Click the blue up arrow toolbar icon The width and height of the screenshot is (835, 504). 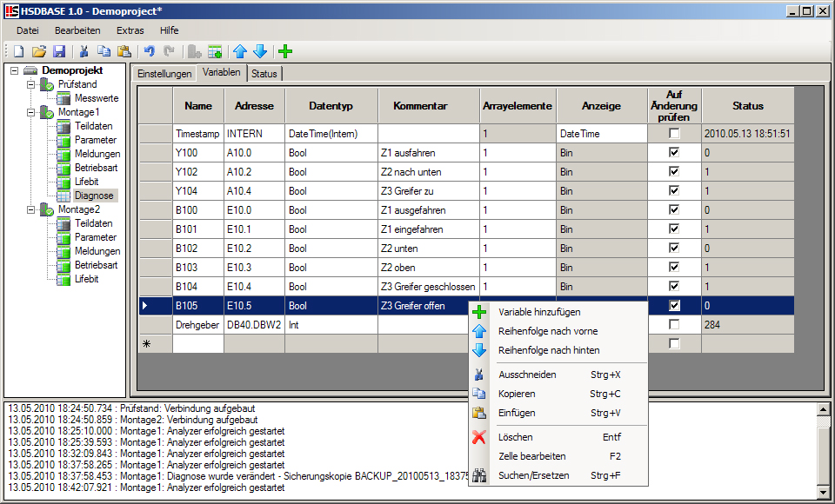point(240,52)
